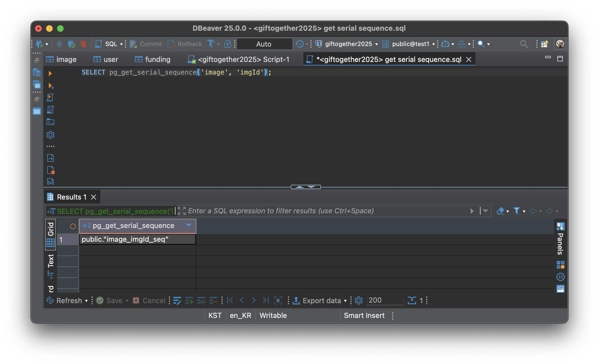Switch to the image table tab
The height and width of the screenshot is (364, 599).
coord(62,59)
